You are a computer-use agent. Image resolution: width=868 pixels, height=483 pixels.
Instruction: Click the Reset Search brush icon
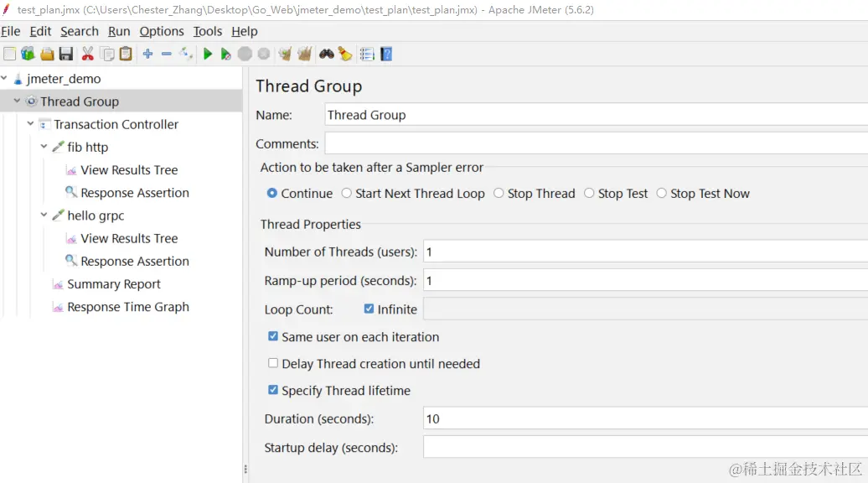click(345, 54)
